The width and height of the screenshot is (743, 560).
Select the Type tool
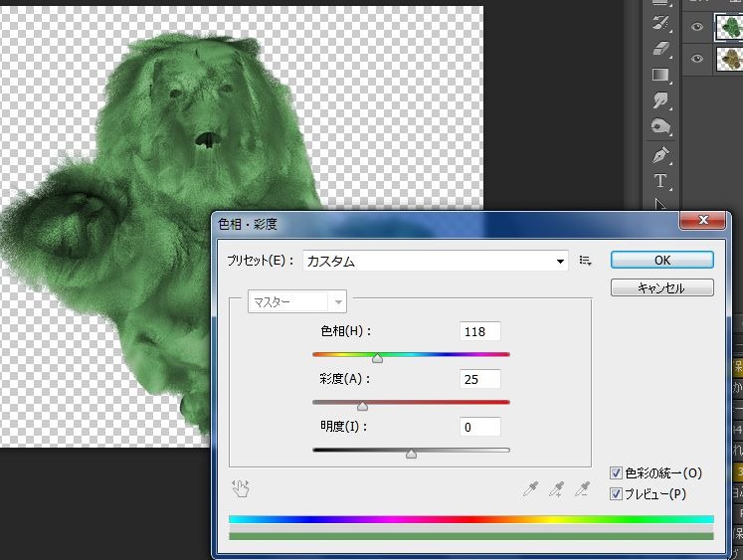tap(659, 181)
